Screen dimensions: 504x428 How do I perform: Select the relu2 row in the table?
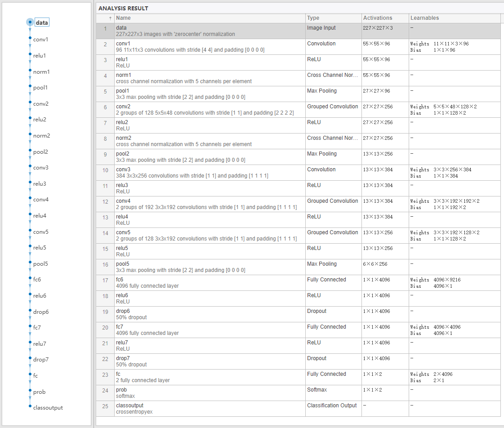[x=298, y=125]
